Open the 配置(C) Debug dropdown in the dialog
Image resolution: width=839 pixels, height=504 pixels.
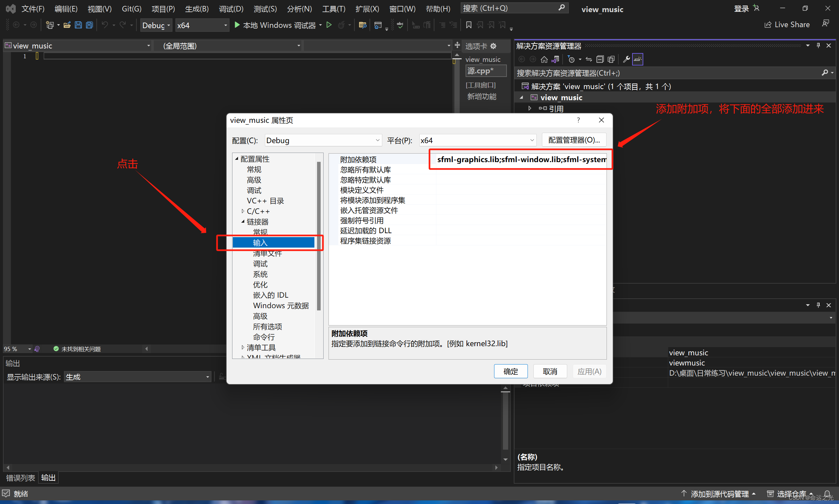[x=323, y=140]
